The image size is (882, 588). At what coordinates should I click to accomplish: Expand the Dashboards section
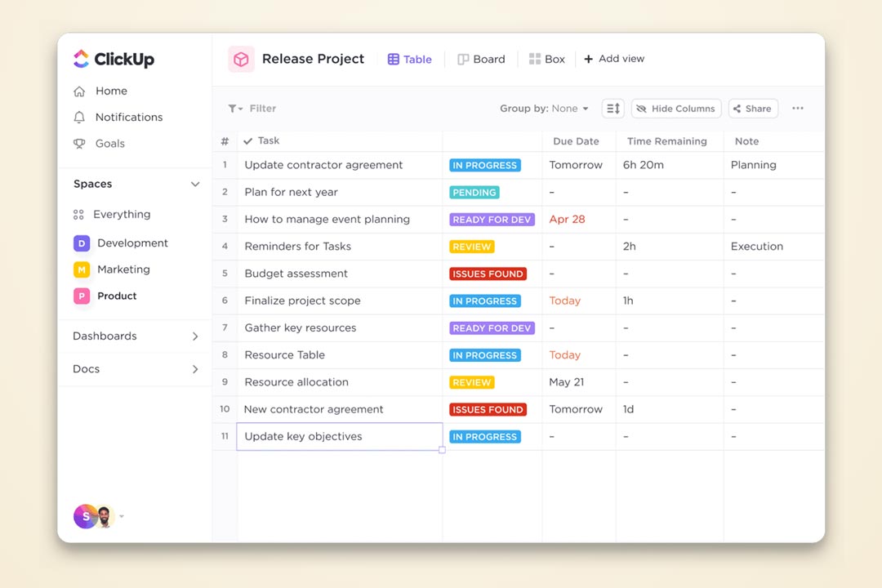[x=195, y=336]
